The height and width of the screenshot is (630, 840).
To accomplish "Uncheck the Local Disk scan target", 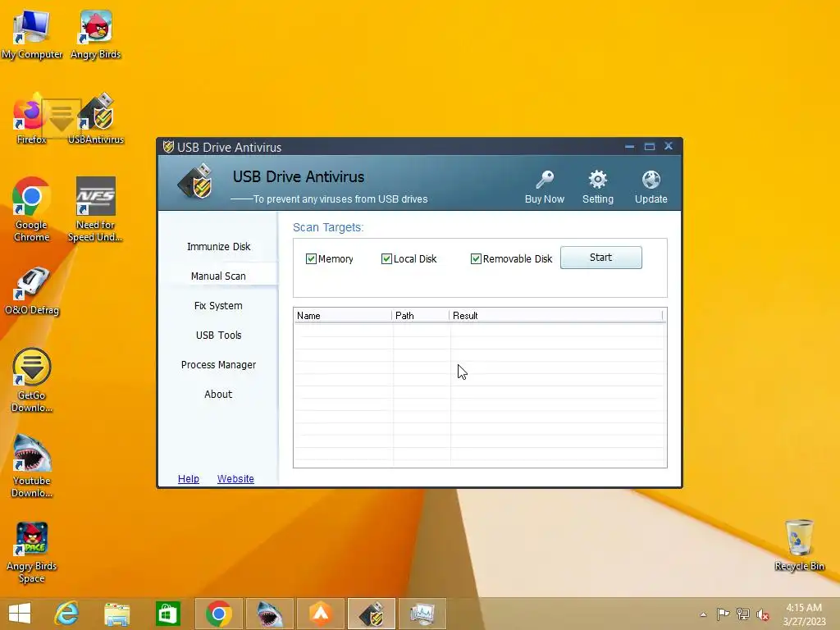I will coord(386,258).
